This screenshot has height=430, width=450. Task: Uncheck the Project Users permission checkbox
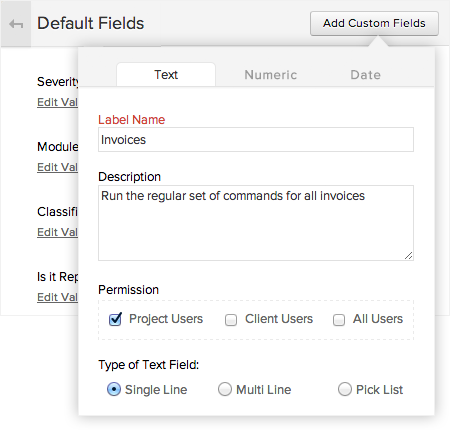coord(115,319)
